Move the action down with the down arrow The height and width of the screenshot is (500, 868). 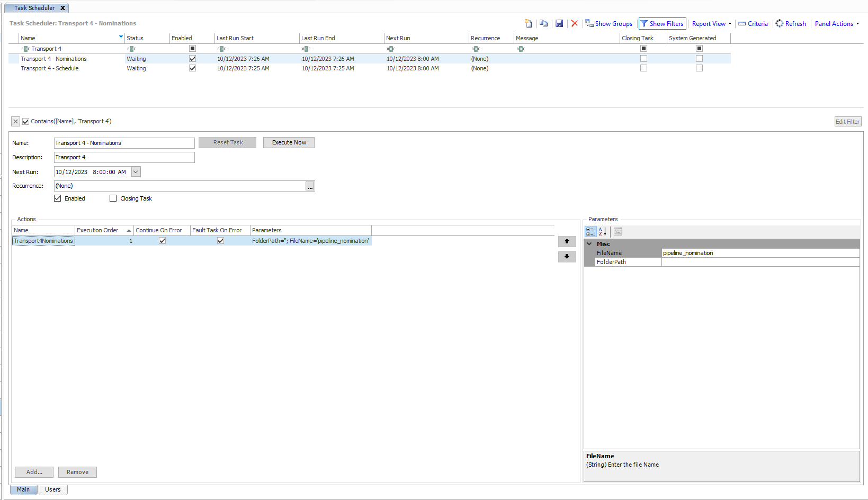point(567,257)
